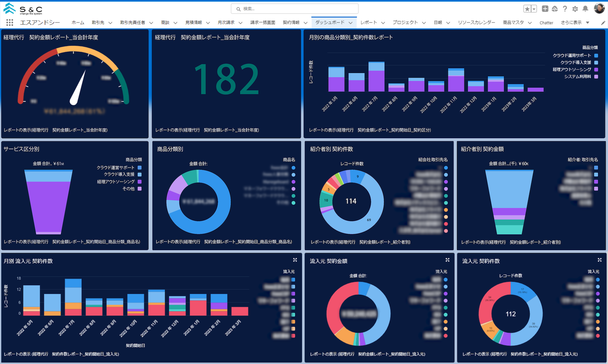Click the purple segment of サービス区分別 funnel
Screen dimensions: 608x364
click(x=48, y=206)
